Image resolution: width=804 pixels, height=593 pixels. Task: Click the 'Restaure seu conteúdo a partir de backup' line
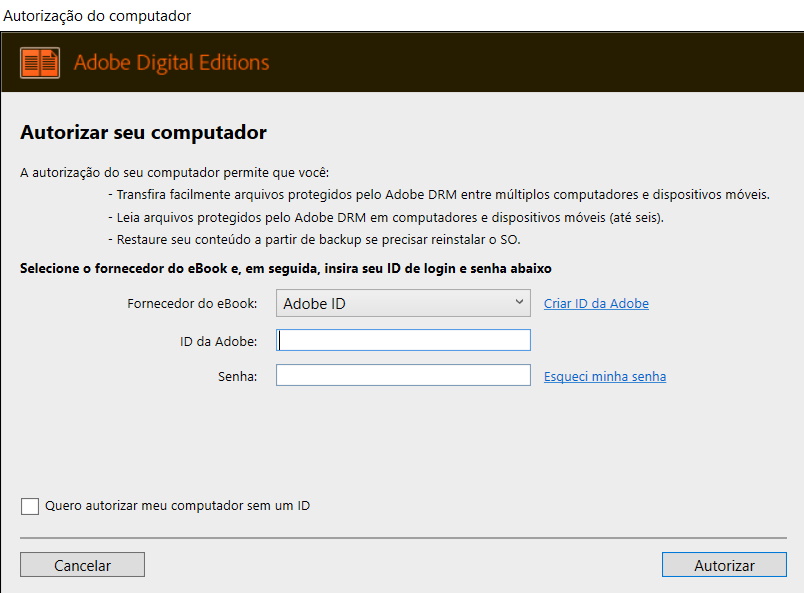click(314, 240)
